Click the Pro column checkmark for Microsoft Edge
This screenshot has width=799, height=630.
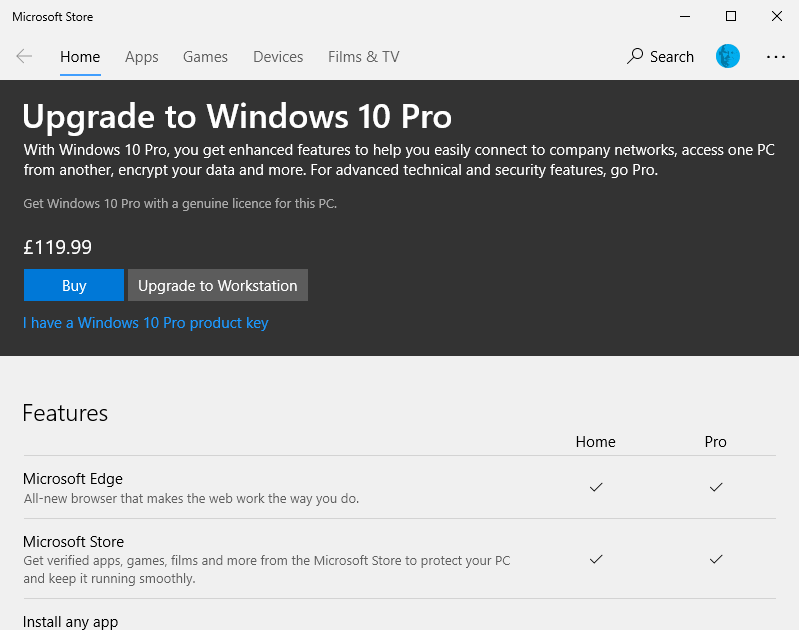tap(716, 487)
